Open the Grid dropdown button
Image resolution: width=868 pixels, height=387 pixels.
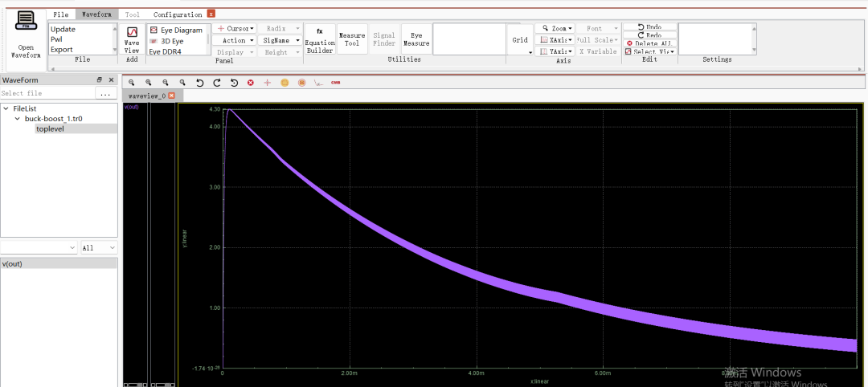tap(520, 40)
